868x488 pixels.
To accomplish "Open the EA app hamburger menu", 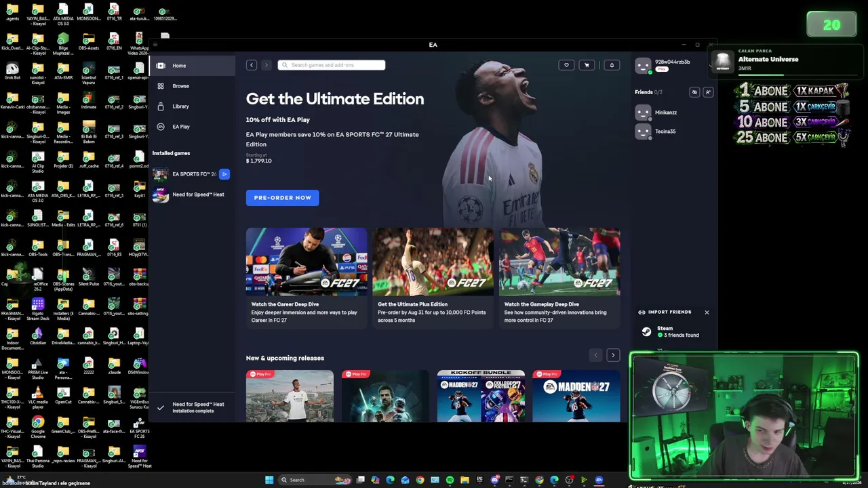I will click(155, 45).
